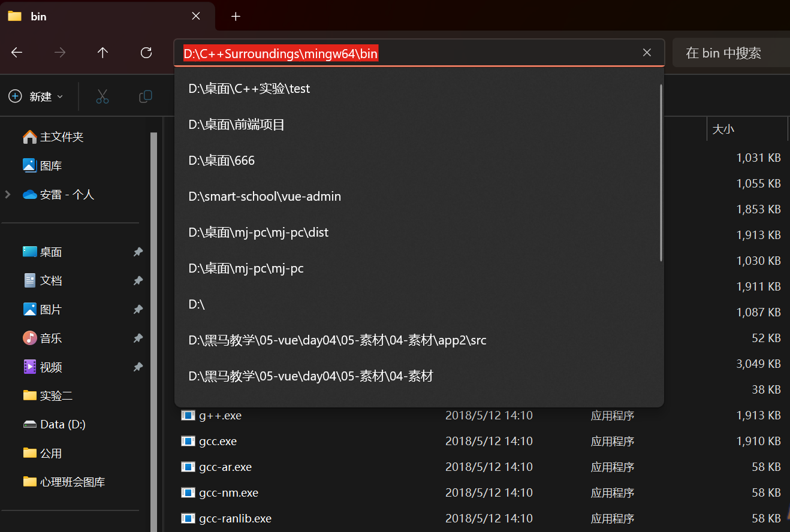Image resolution: width=790 pixels, height=532 pixels.
Task: Click the copy icon in toolbar
Action: 146,96
